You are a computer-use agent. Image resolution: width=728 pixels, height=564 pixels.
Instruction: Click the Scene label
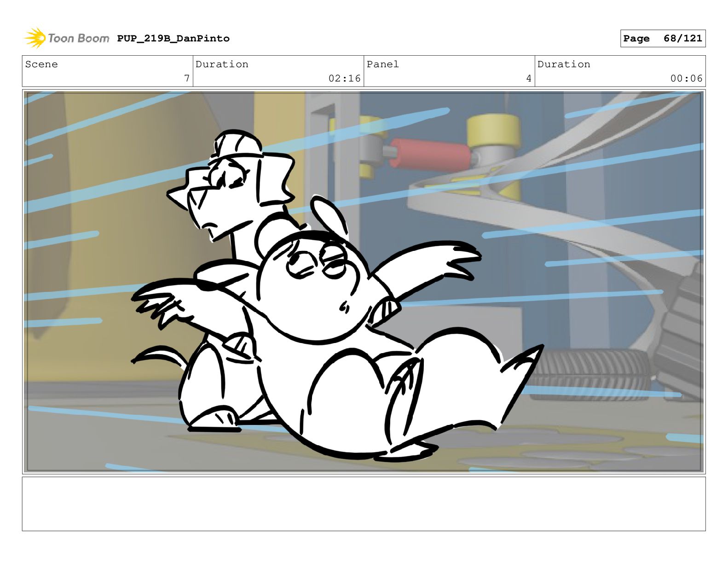(41, 64)
